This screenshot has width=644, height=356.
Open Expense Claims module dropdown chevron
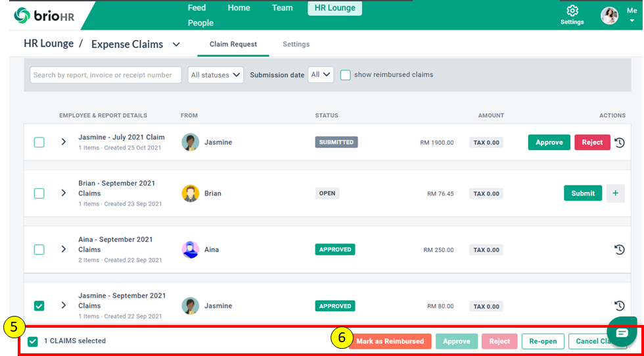click(x=176, y=44)
